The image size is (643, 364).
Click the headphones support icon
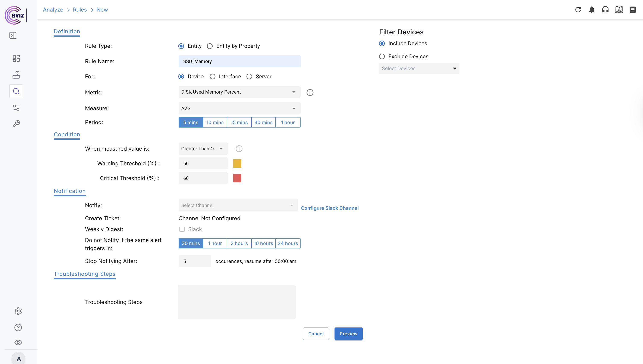pyautogui.click(x=605, y=10)
